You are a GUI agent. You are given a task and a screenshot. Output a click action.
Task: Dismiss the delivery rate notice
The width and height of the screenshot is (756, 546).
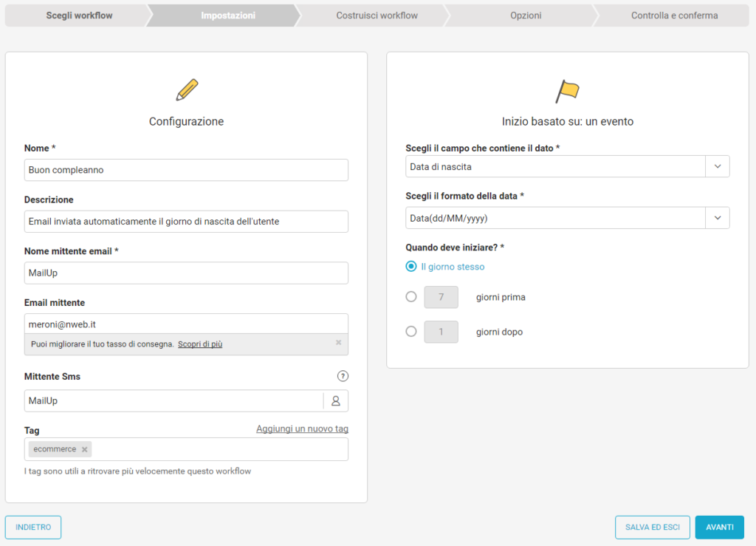click(x=338, y=343)
